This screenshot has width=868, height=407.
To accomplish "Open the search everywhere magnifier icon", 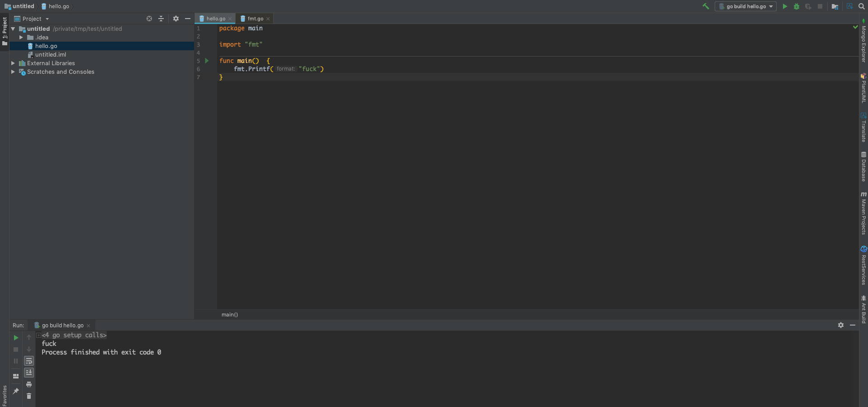I will pyautogui.click(x=861, y=6).
